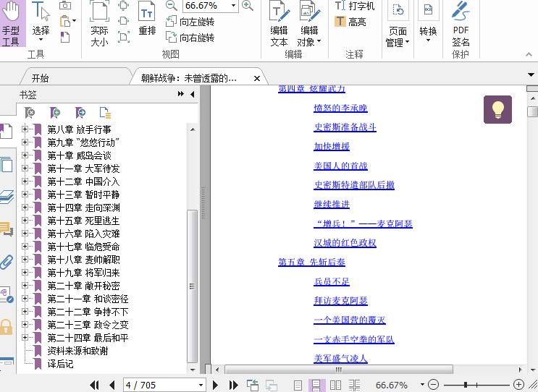Switch to continuous facing layout

(x=354, y=385)
